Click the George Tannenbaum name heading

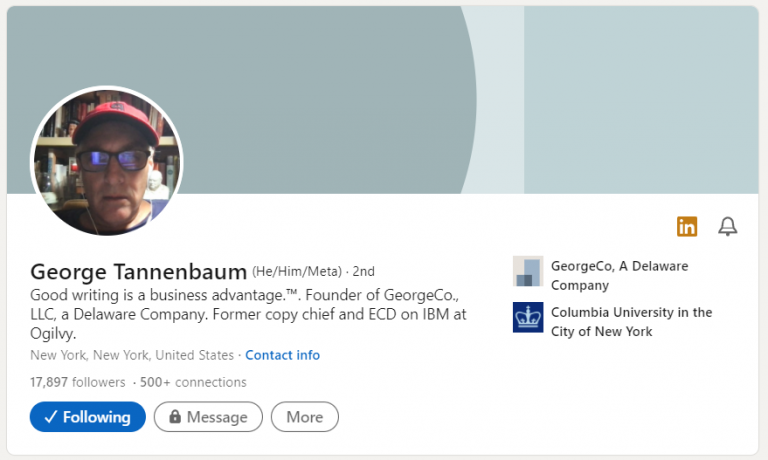point(139,271)
